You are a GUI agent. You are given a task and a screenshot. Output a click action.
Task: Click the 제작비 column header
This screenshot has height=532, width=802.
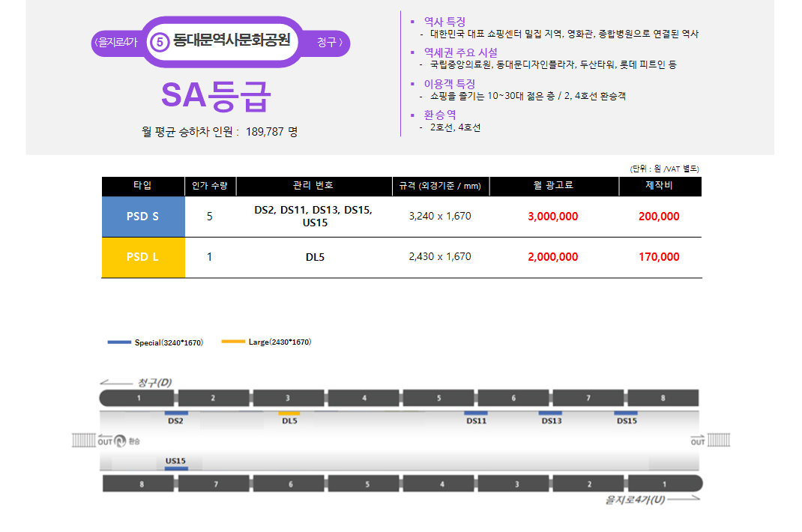tap(660, 186)
